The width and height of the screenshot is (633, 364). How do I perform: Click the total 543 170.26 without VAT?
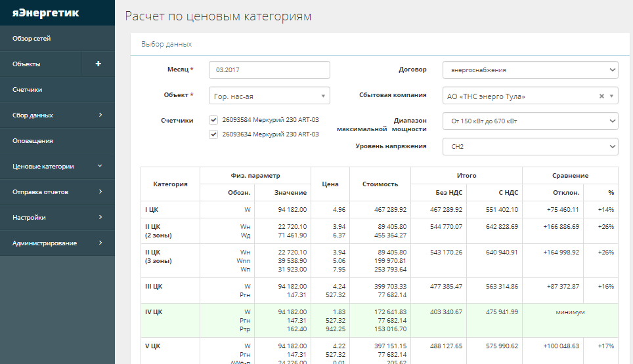(x=446, y=253)
